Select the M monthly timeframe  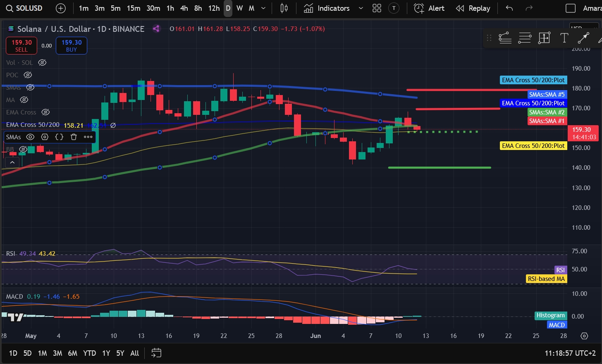tap(251, 8)
